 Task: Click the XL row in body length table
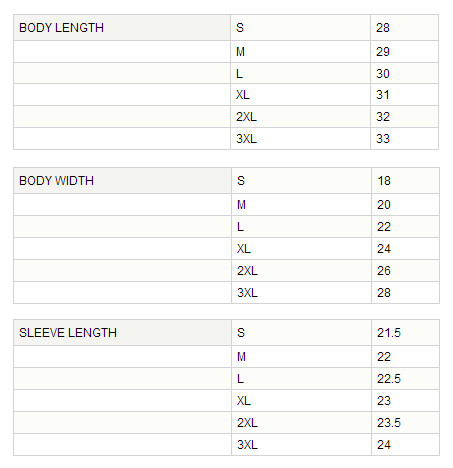click(226, 95)
